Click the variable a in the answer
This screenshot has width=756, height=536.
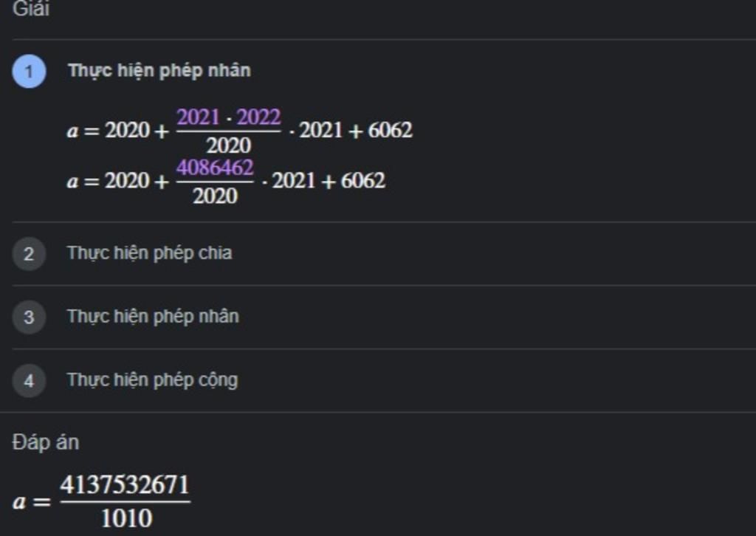19,502
